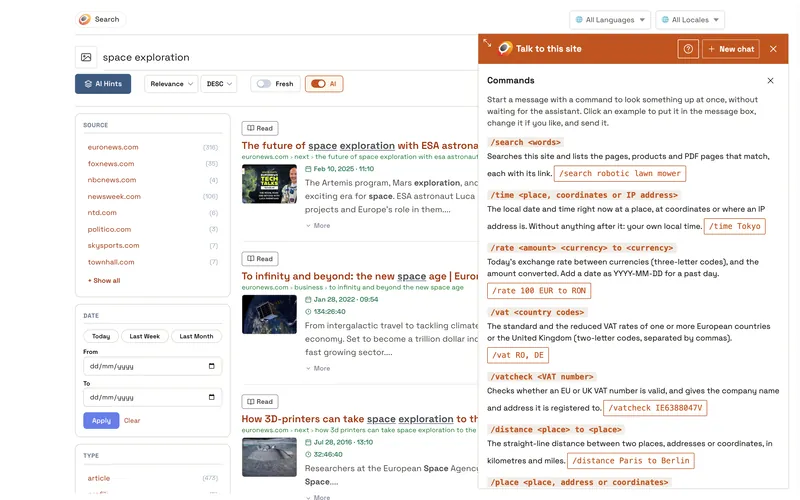Select the Last Month date filter
The height and width of the screenshot is (500, 800).
[196, 336]
